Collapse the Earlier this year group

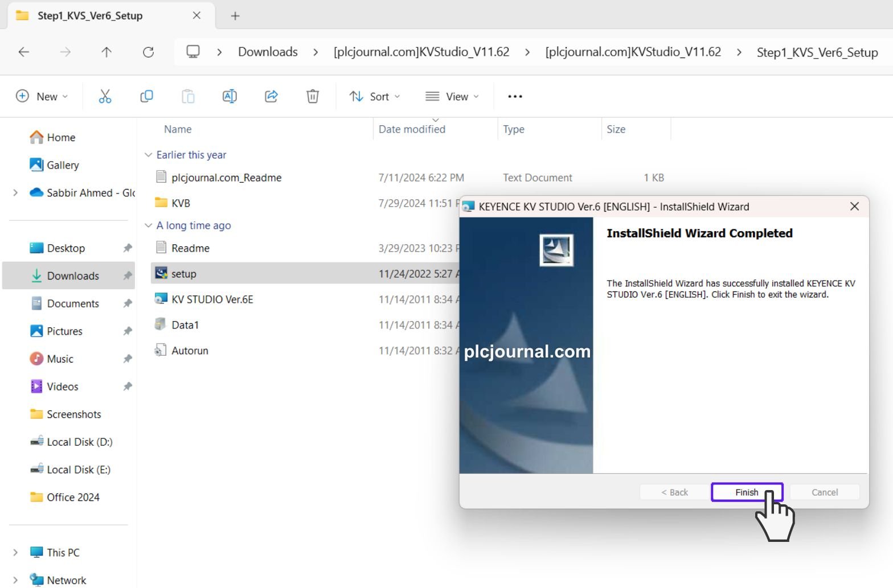149,155
